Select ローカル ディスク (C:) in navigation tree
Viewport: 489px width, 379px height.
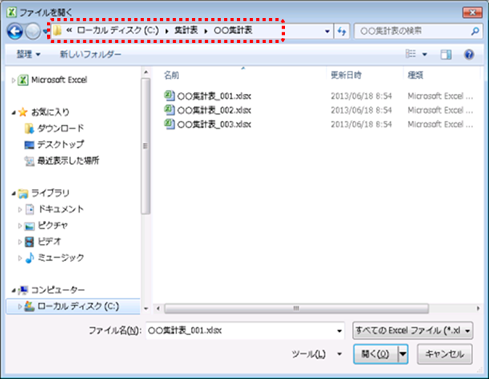pyautogui.click(x=78, y=306)
